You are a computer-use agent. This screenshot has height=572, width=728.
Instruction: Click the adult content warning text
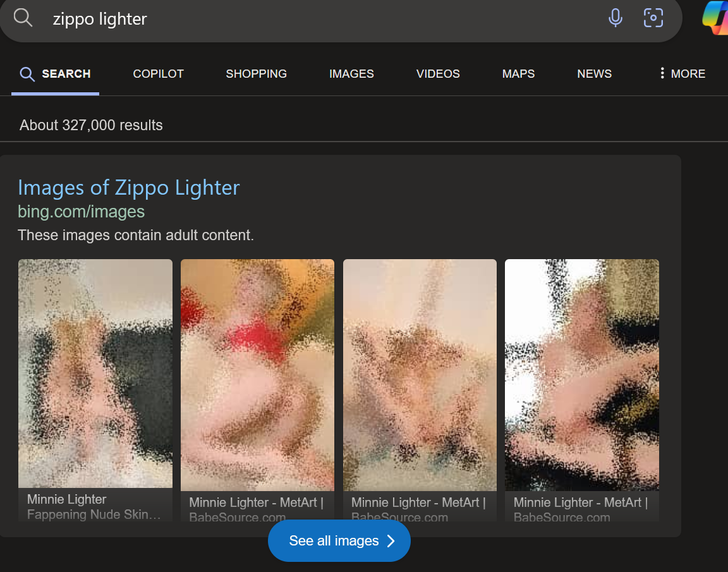136,235
